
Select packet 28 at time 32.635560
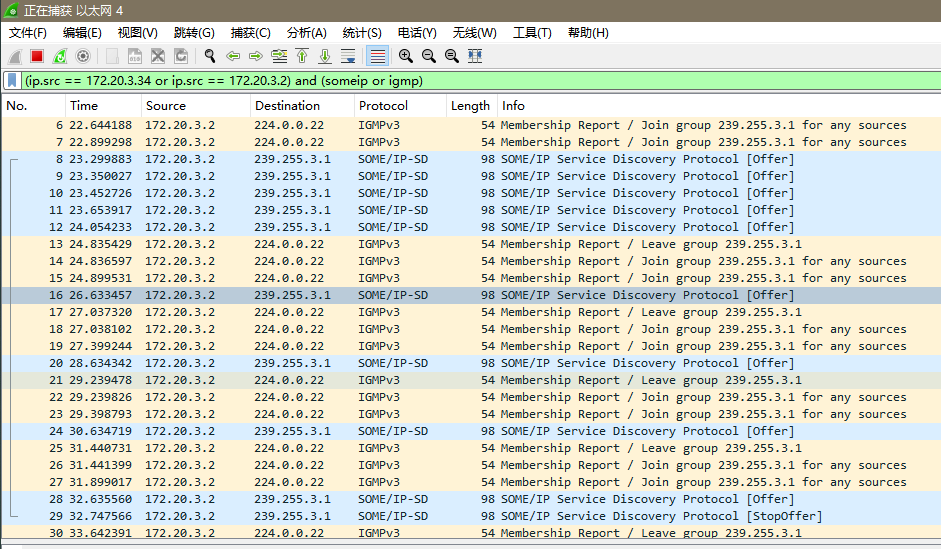tap(471, 499)
